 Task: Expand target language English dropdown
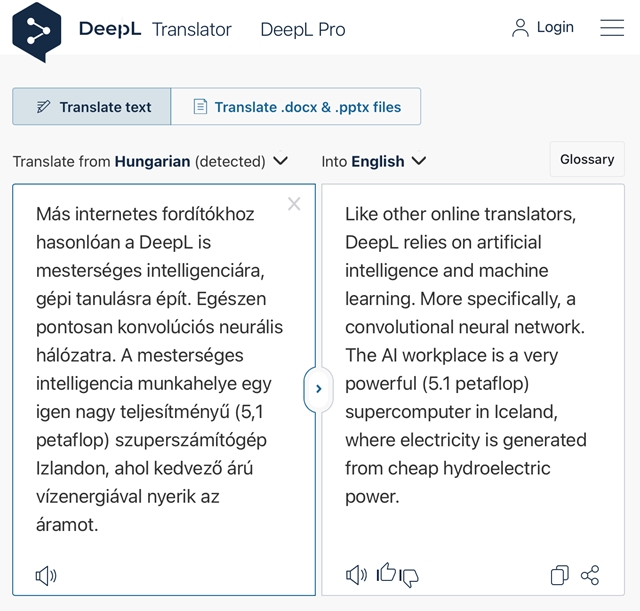pos(419,160)
